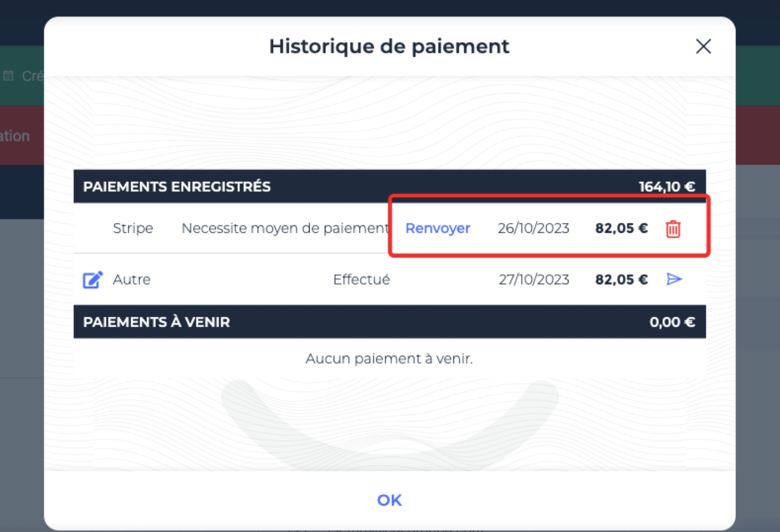This screenshot has width=780, height=532.
Task: Click the calendar icon behind the dialog
Action: (9, 75)
